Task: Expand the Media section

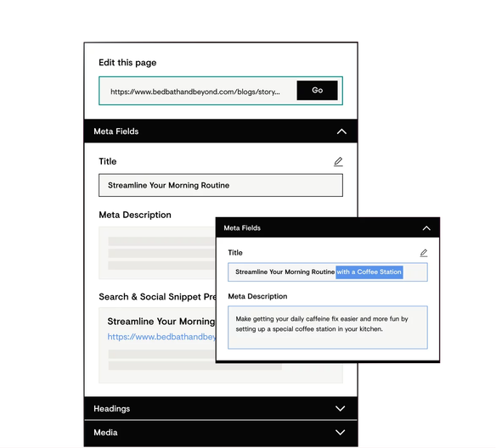Action: point(221,433)
